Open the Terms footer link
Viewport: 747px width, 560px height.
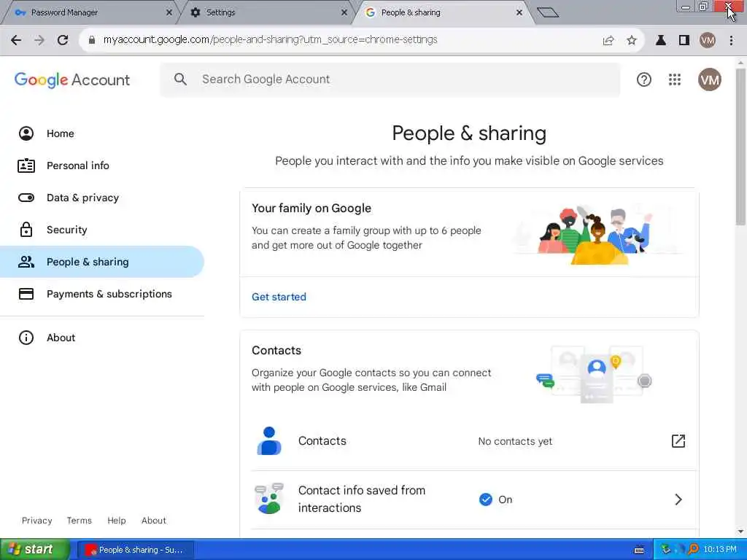click(x=79, y=521)
